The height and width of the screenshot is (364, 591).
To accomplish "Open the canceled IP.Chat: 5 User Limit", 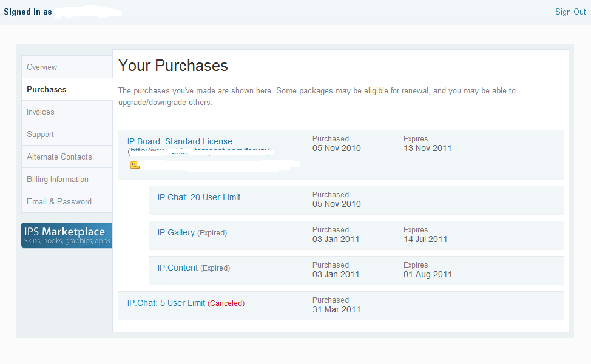I will pyautogui.click(x=166, y=303).
